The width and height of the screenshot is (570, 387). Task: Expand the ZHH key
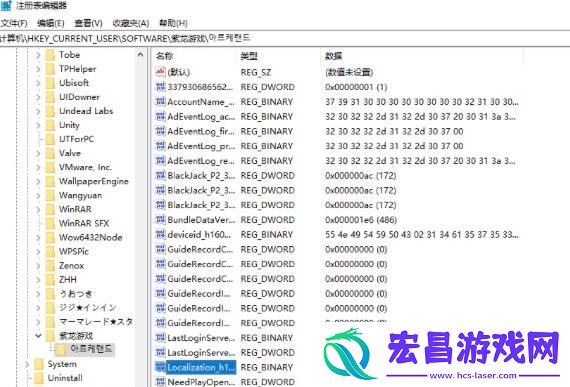[38, 280]
